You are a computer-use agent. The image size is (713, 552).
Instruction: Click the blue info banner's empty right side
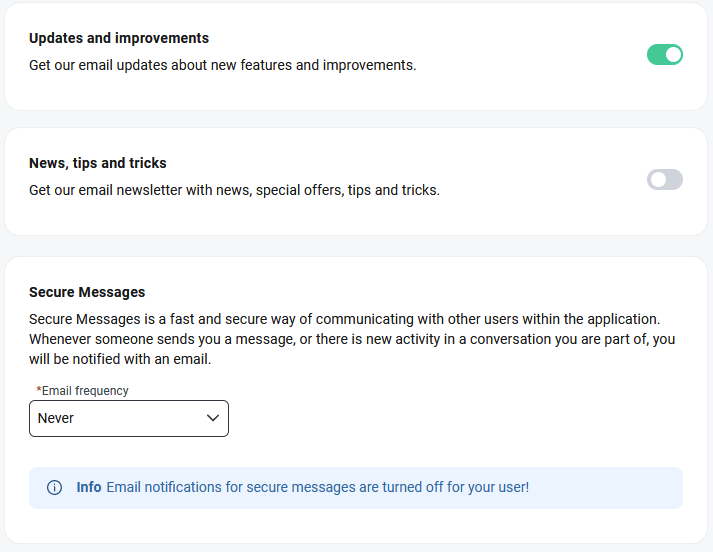pyautogui.click(x=610, y=488)
